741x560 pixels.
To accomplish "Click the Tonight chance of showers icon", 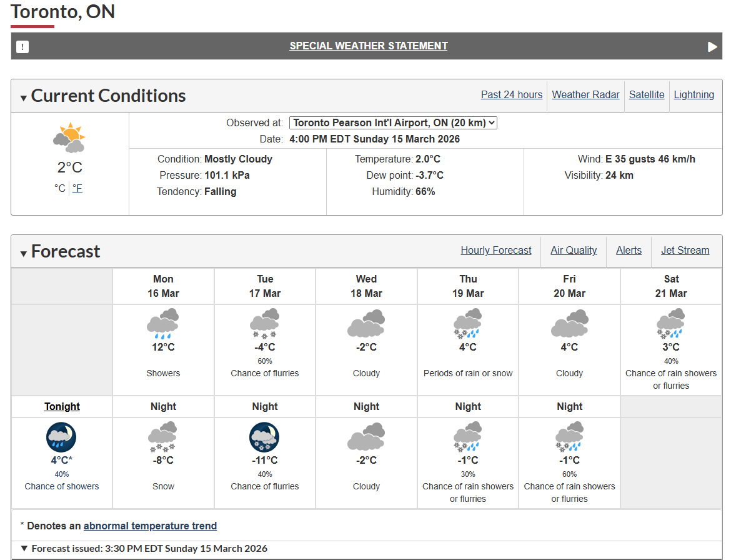I will (61, 437).
